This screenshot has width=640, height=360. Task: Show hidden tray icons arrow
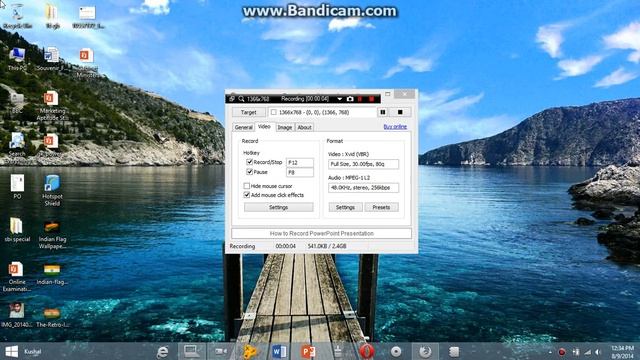pyautogui.click(x=550, y=352)
